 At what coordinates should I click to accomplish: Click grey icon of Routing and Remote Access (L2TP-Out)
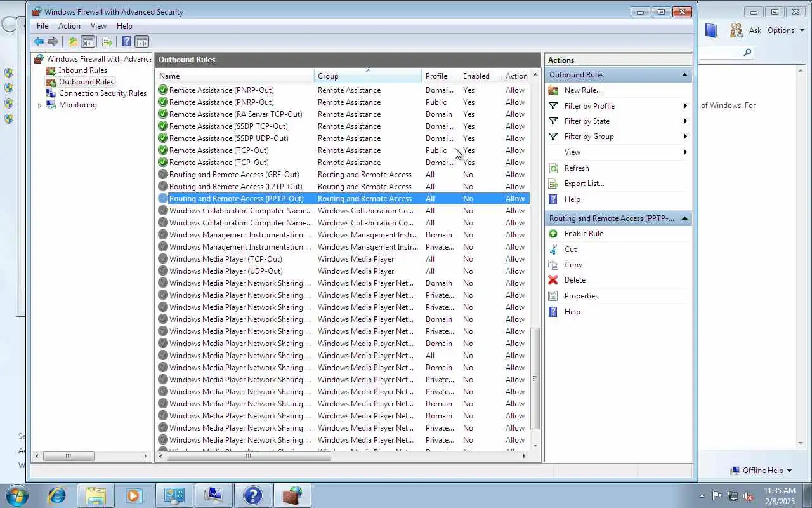163,187
